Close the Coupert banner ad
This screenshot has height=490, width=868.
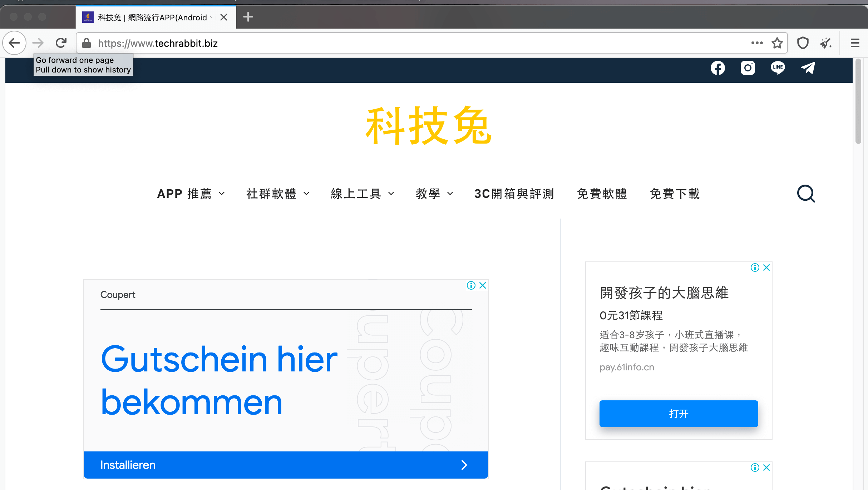[x=483, y=285]
